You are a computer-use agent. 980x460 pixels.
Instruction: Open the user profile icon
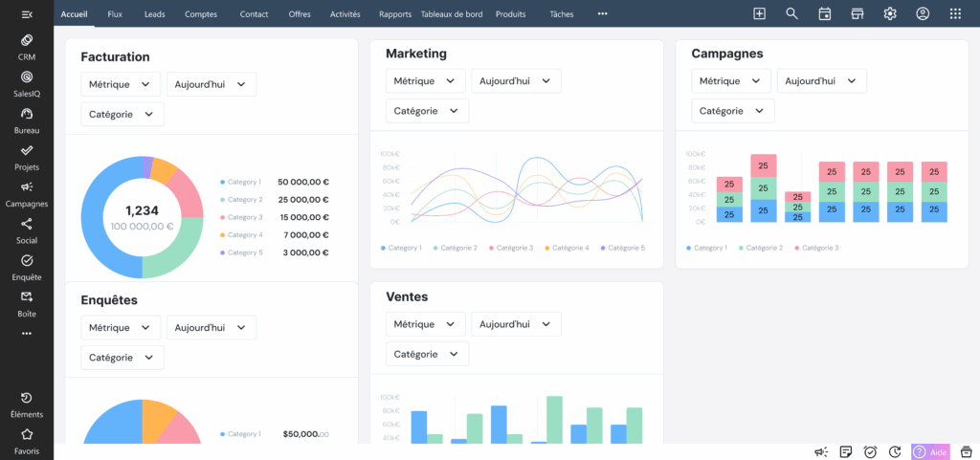[923, 13]
